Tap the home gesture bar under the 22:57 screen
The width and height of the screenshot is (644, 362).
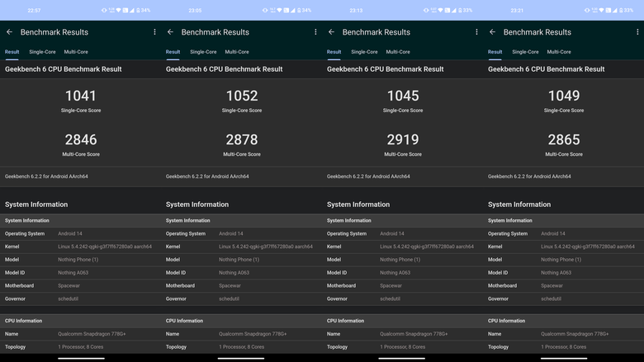coord(81,359)
